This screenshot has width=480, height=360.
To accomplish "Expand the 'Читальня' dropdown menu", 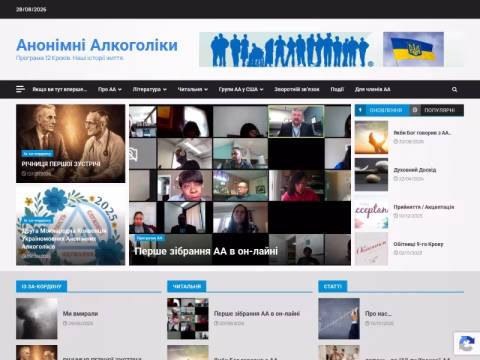I will [193, 89].
